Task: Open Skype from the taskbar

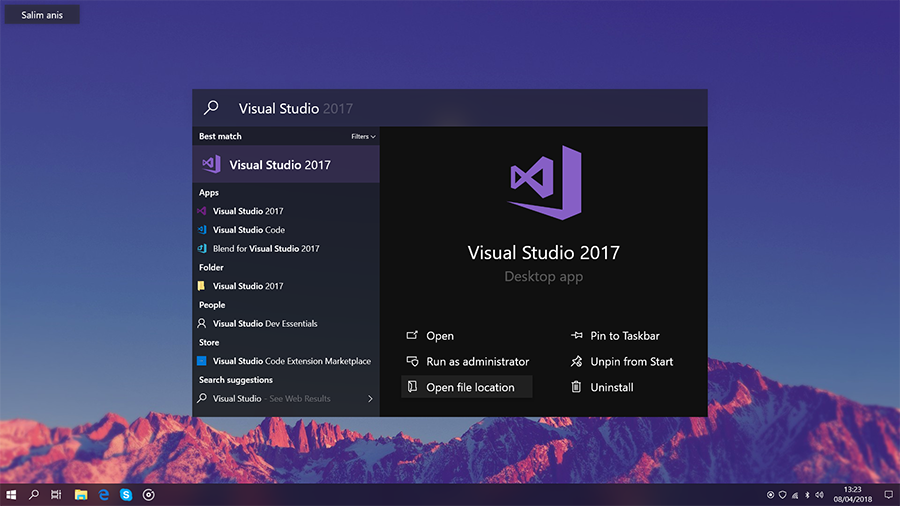Action: [126, 495]
